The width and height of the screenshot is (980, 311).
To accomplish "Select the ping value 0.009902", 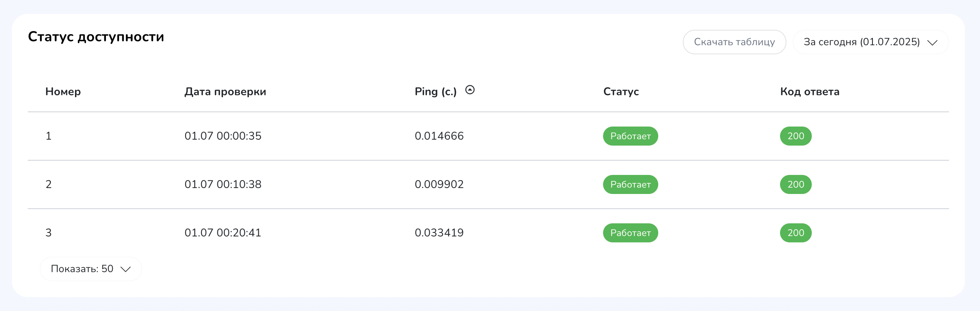I will coord(439,184).
